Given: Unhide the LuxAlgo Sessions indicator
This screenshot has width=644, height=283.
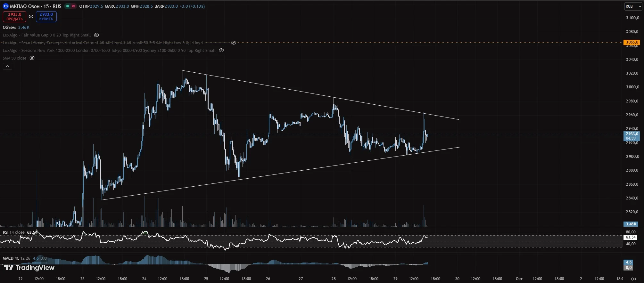Looking at the screenshot, I should [x=221, y=50].
